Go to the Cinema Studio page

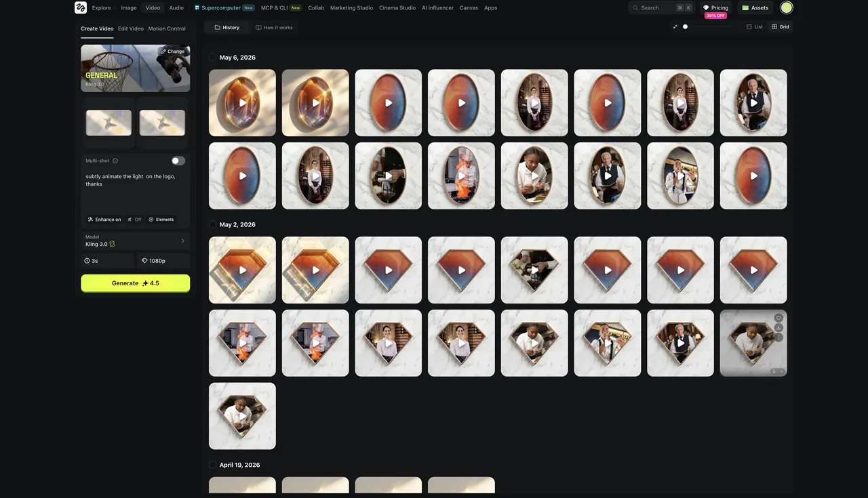point(397,7)
